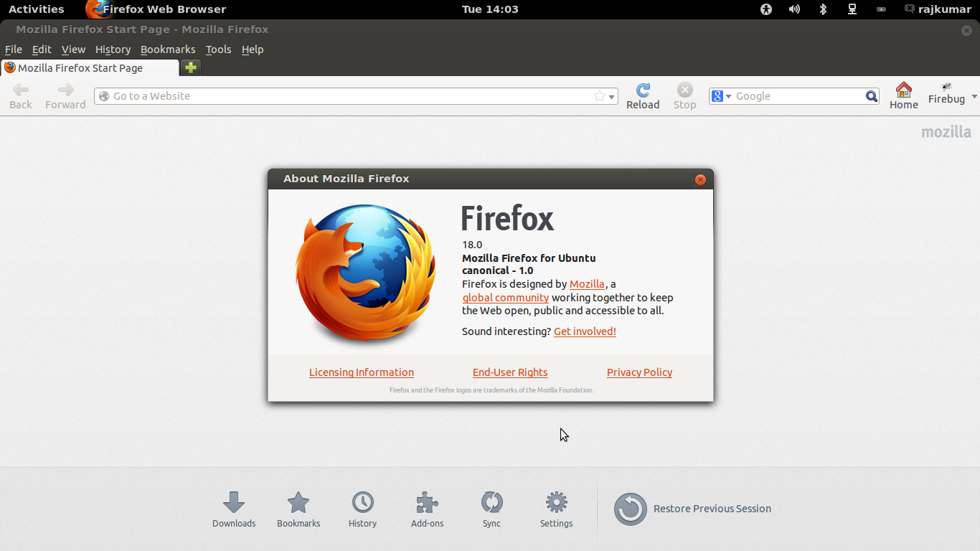Viewport: 980px width, 551px height.
Task: Click the Mozilla link in About dialog
Action: pyautogui.click(x=587, y=284)
